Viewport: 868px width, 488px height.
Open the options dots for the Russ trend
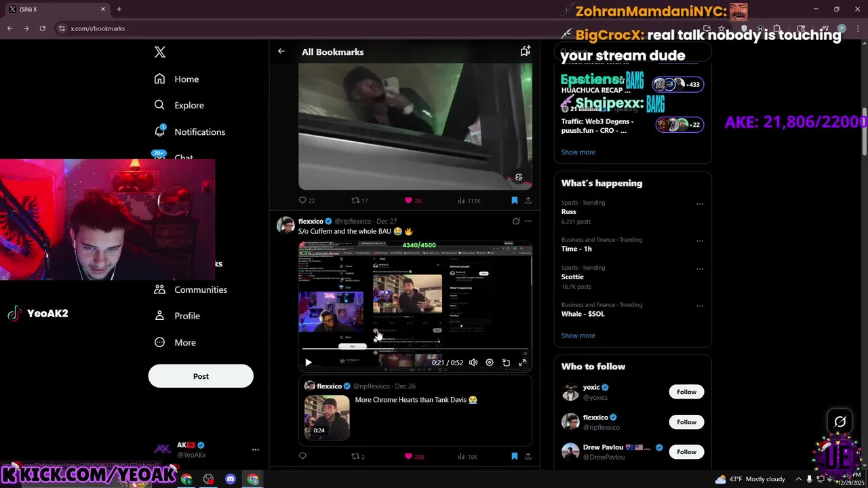pos(700,203)
